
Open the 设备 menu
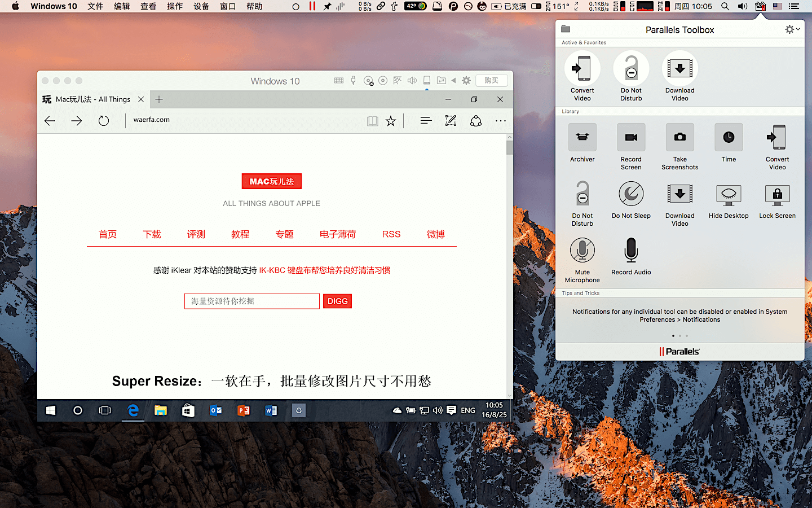click(201, 6)
